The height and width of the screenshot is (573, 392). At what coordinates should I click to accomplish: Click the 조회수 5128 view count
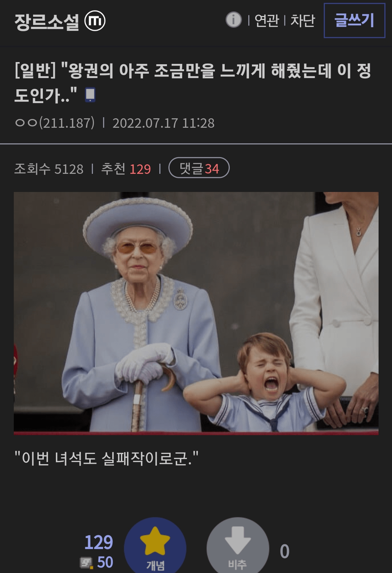coord(49,169)
